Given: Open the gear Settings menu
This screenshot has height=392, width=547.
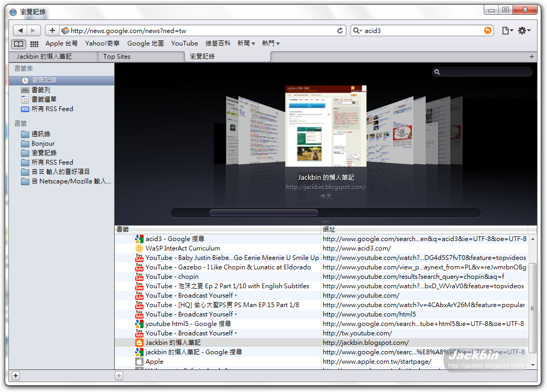Looking at the screenshot, I should pos(524,31).
